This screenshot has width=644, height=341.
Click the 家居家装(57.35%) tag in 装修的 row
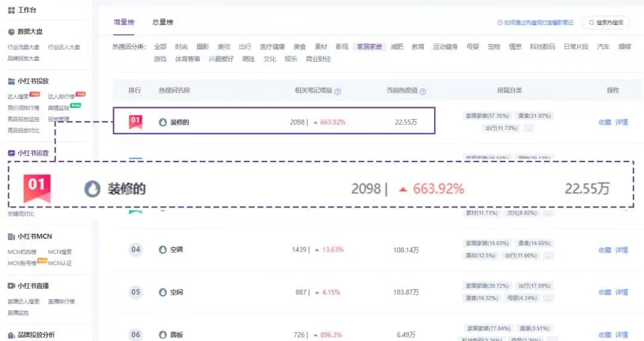[x=487, y=116]
